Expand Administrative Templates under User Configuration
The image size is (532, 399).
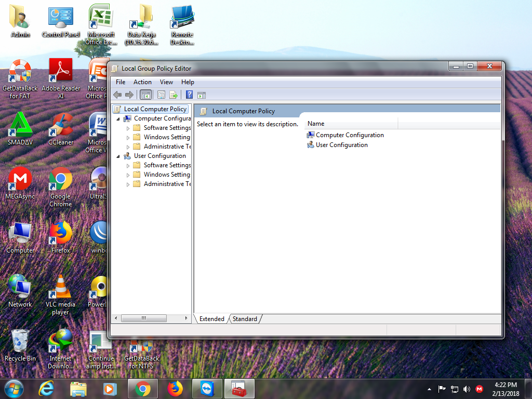click(x=128, y=183)
